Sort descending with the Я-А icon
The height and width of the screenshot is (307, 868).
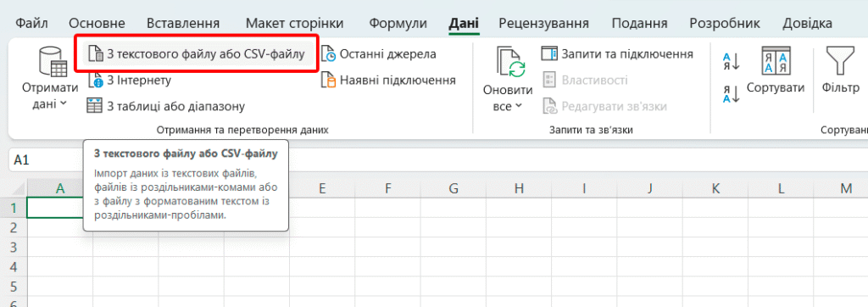(x=731, y=93)
